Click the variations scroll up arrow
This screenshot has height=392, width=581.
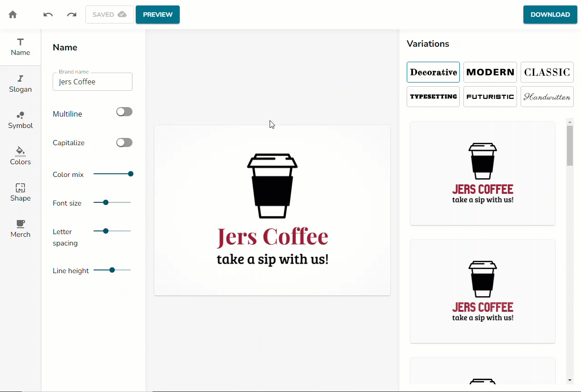pyautogui.click(x=570, y=121)
